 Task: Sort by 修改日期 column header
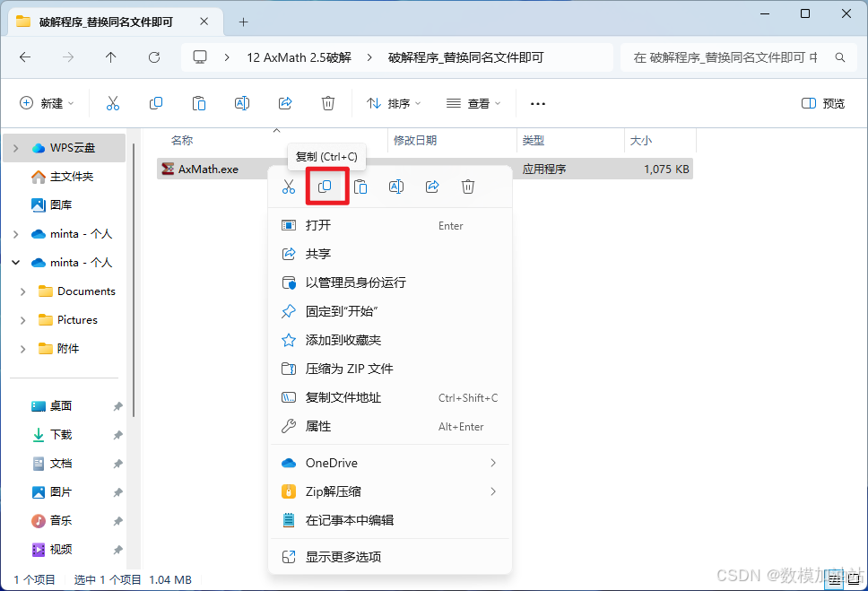click(415, 141)
